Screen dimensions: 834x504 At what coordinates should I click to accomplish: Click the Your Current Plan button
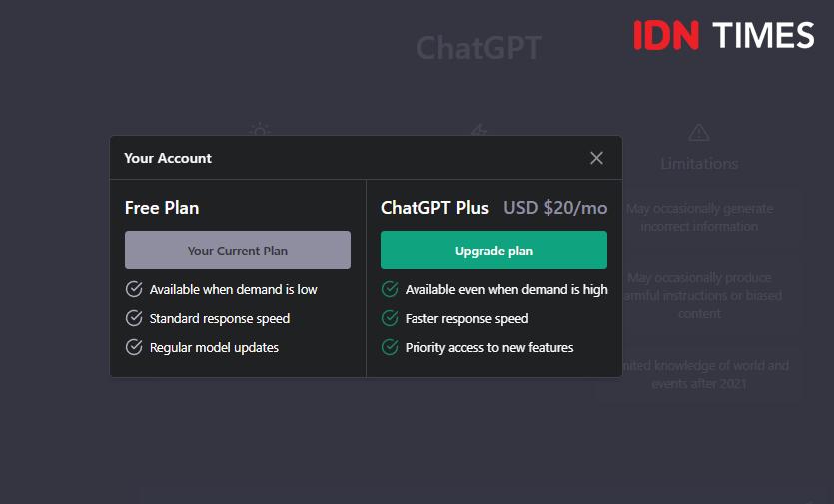click(238, 250)
